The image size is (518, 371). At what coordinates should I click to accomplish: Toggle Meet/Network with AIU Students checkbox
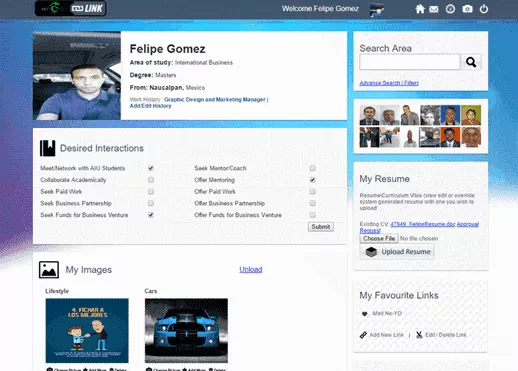(151, 168)
